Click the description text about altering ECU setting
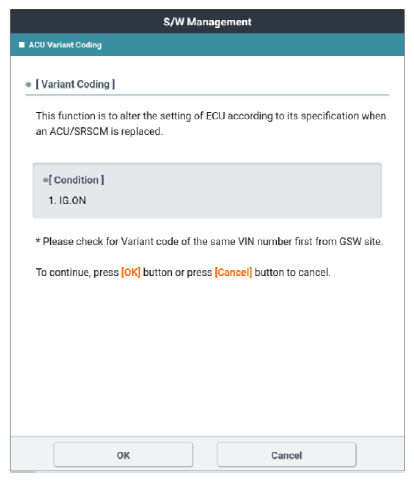This screenshot has width=414, height=482. point(211,123)
